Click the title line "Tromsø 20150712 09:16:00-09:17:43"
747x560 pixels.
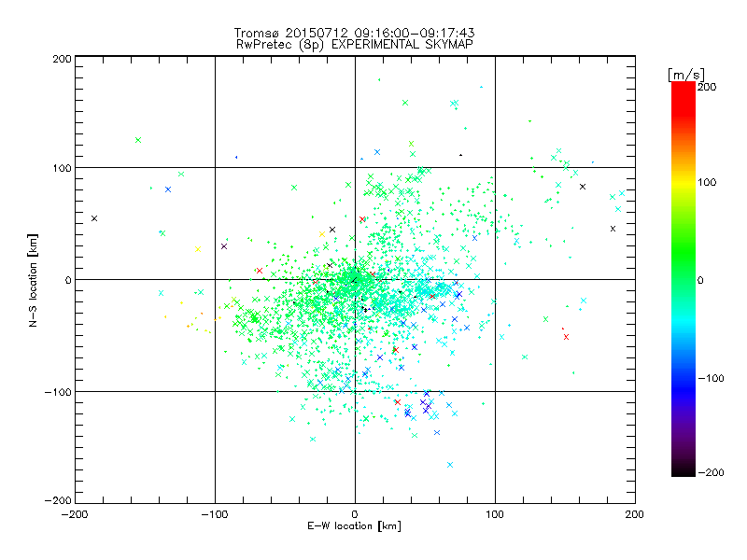(354, 33)
